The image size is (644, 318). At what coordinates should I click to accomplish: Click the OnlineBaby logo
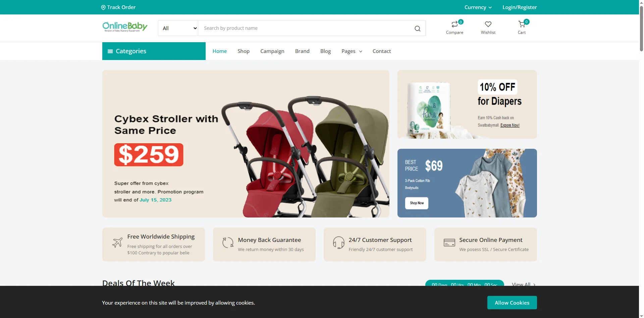[125, 27]
